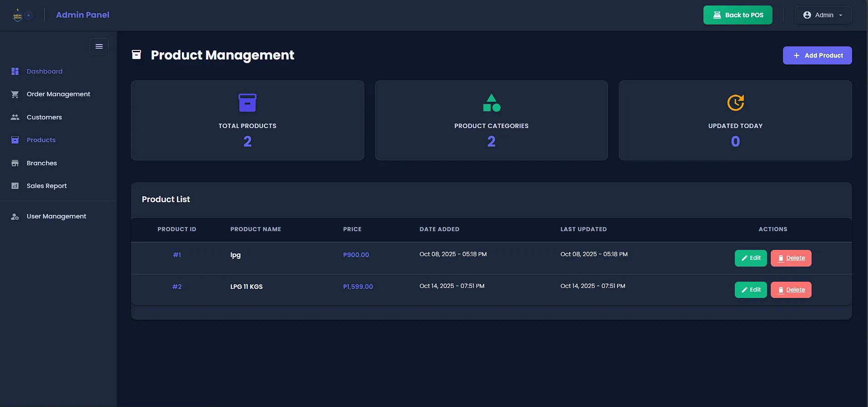Click the Products box icon in sidebar
Image resolution: width=868 pixels, height=407 pixels.
point(15,140)
